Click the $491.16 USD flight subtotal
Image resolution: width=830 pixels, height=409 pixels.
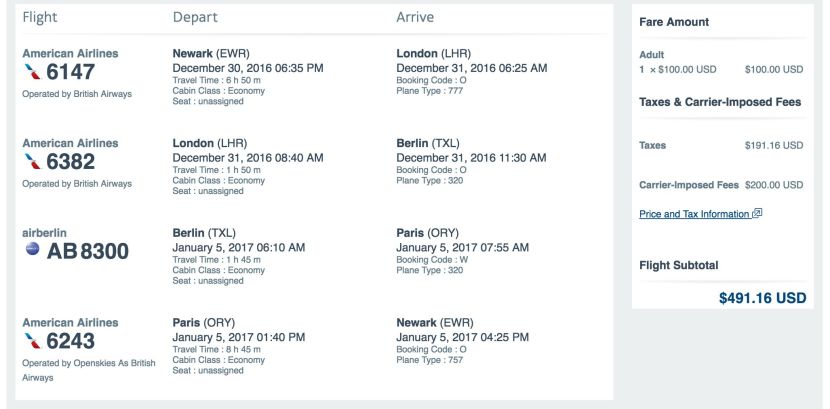(762, 298)
